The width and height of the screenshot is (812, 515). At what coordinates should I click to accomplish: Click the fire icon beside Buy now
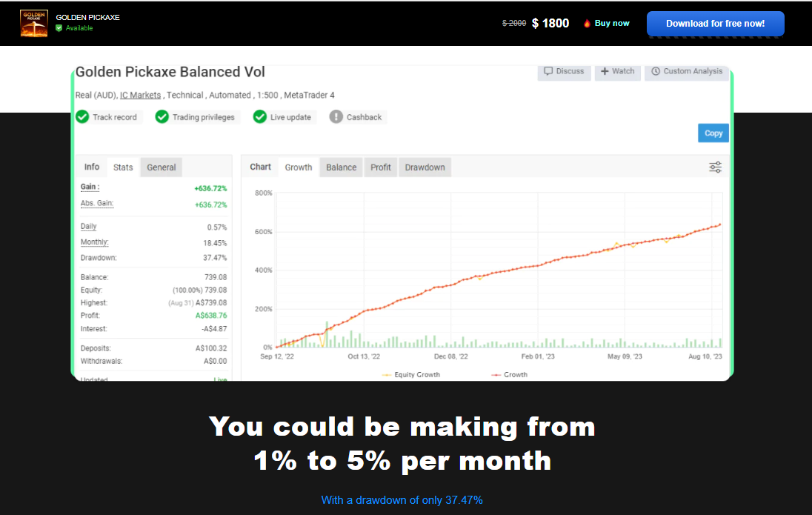pyautogui.click(x=587, y=23)
